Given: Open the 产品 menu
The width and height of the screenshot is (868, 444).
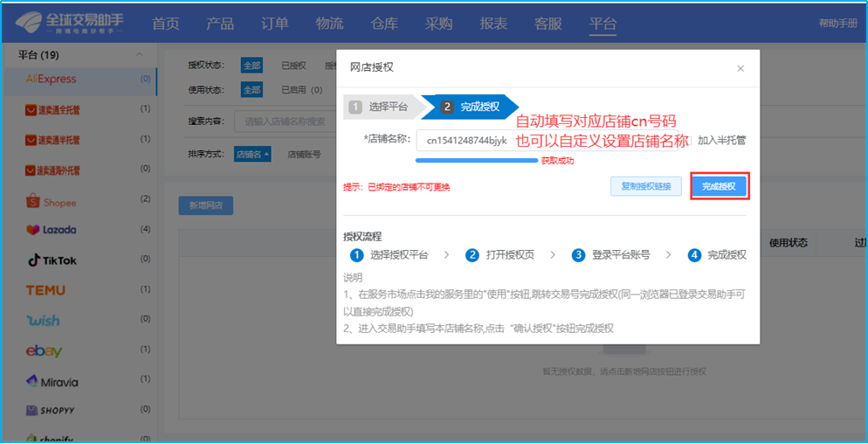Looking at the screenshot, I should coord(220,24).
